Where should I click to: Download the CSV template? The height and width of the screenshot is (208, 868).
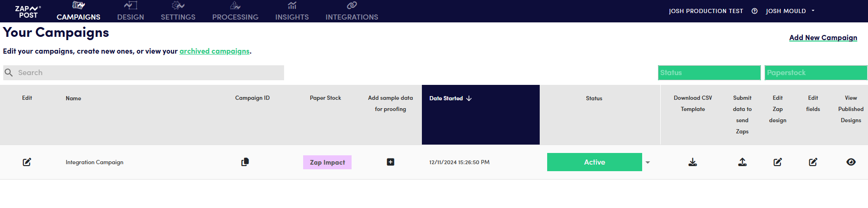(692, 162)
